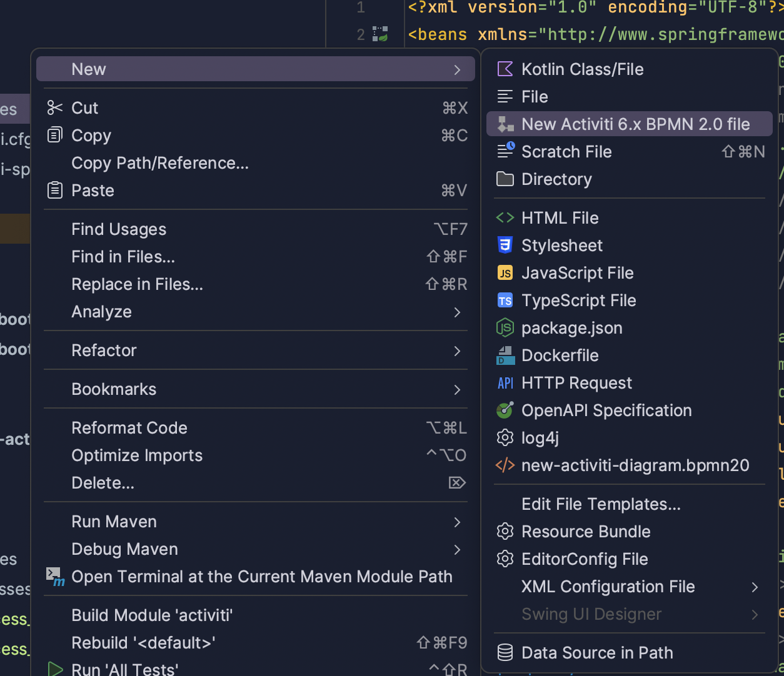
Task: Click the new-activiti-diagram.bpmn20 XML icon
Action: (x=505, y=465)
